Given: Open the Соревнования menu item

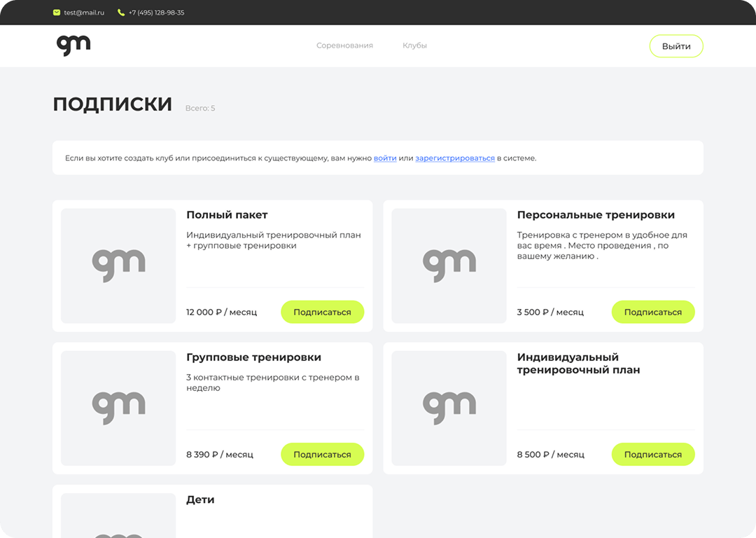Looking at the screenshot, I should point(344,46).
